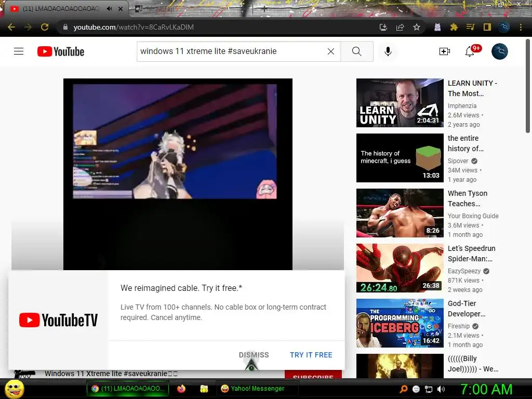Click the install app icon in address bar
This screenshot has height=399, width=532.
coord(383,27)
